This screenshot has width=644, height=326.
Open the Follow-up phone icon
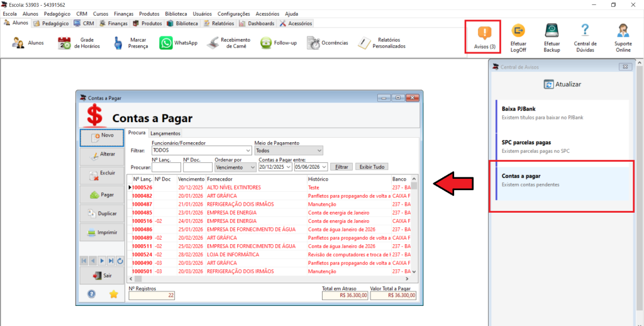tap(266, 43)
